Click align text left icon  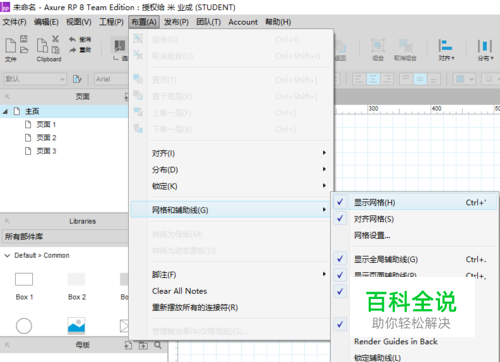coord(359,79)
